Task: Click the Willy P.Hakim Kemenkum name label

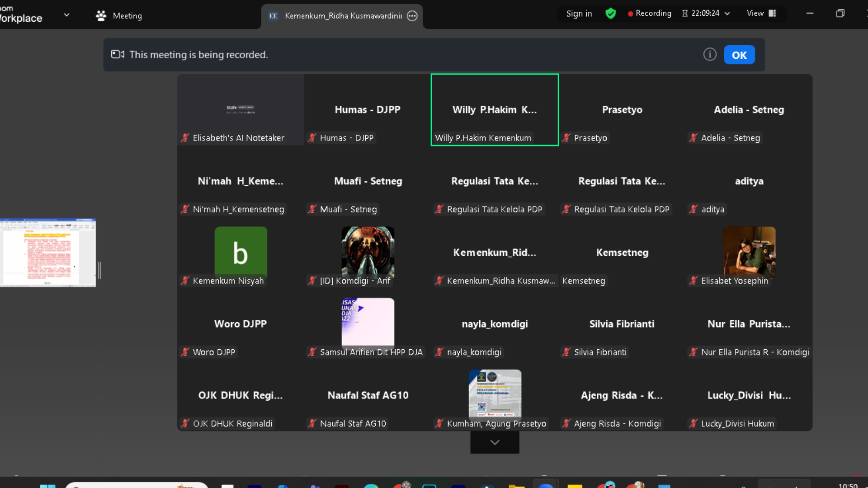Action: [483, 138]
